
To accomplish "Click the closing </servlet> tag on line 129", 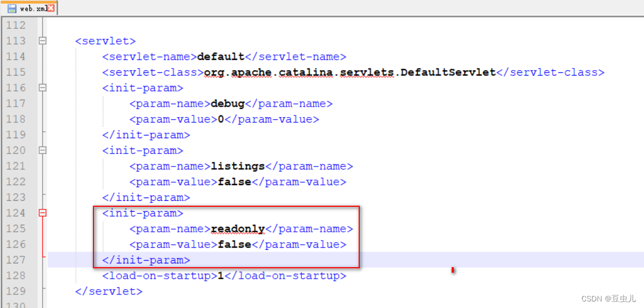I will (109, 291).
